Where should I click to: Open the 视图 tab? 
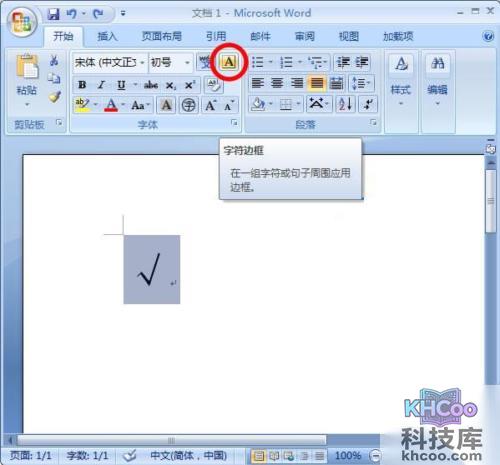(349, 36)
